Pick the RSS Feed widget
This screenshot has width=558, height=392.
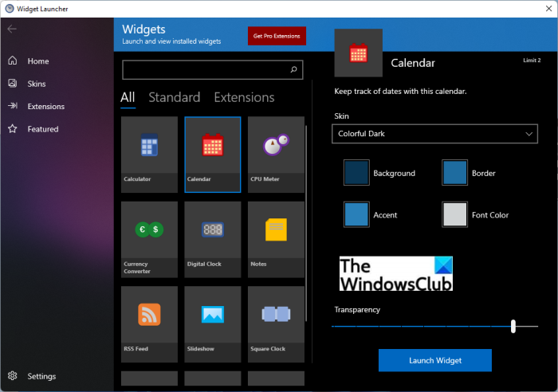149,323
